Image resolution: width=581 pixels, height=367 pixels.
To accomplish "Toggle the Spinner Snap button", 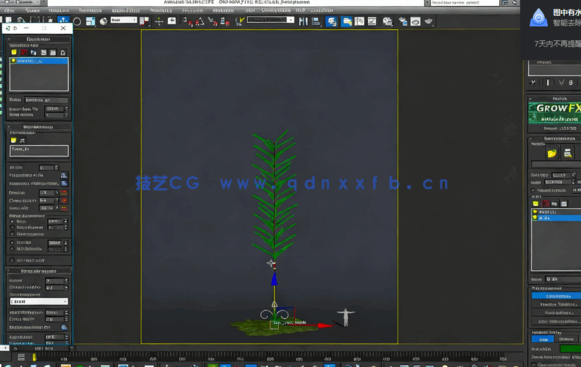I will click(x=225, y=22).
